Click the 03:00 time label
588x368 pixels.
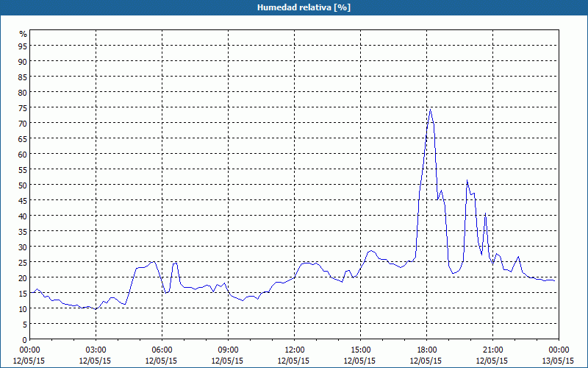click(x=96, y=350)
